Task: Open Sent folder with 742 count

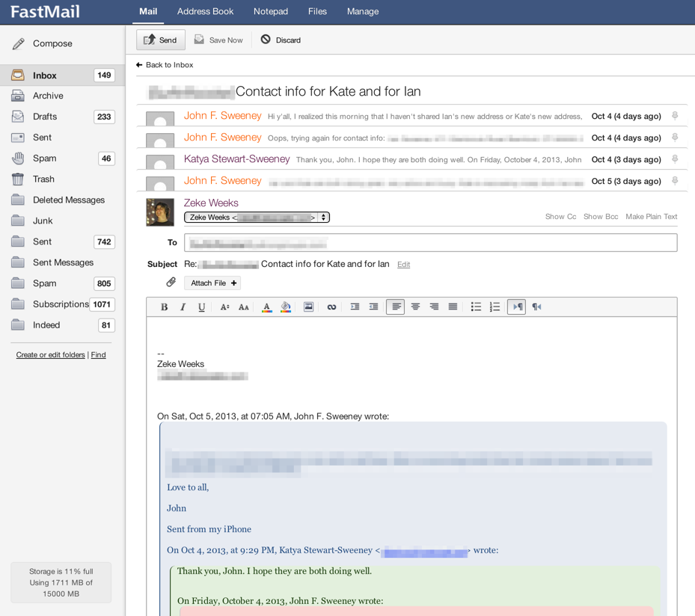Action: pos(63,241)
